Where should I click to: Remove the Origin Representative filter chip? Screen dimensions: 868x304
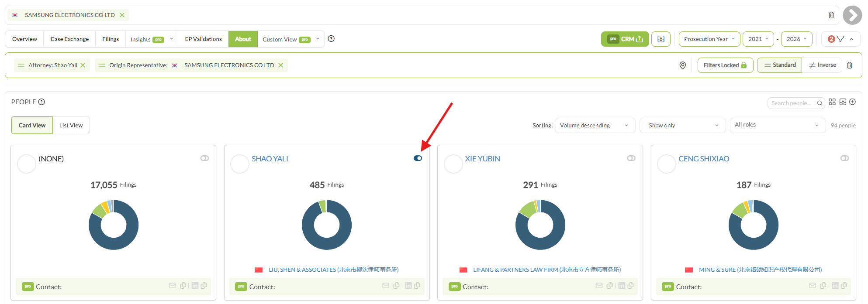281,65
